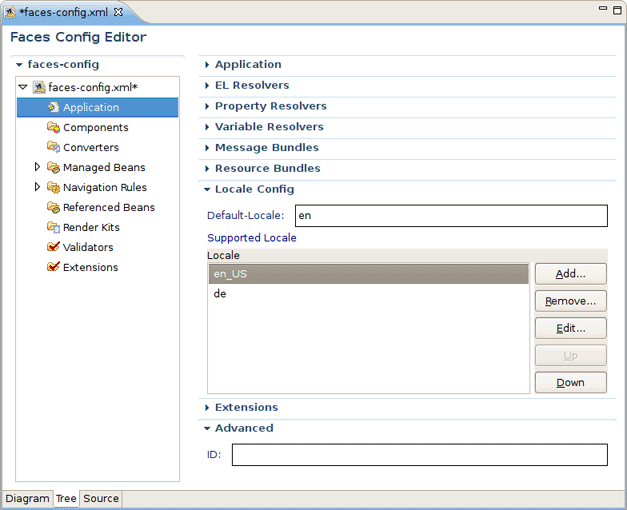Click the Supported Locale link

(x=252, y=238)
